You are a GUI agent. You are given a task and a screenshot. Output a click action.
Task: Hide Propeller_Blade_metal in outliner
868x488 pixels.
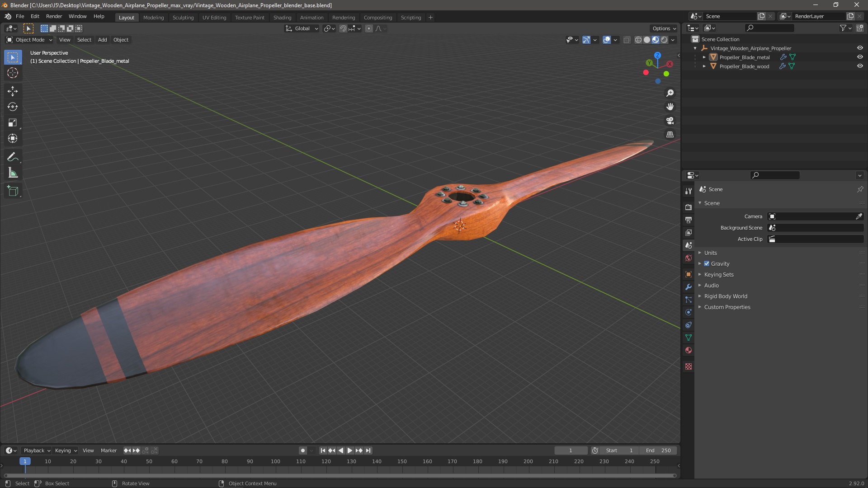[x=860, y=57]
